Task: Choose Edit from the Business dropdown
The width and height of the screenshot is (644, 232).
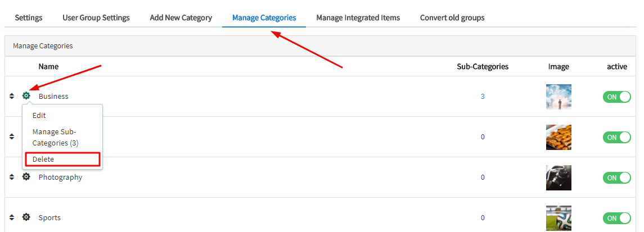Action: point(39,115)
